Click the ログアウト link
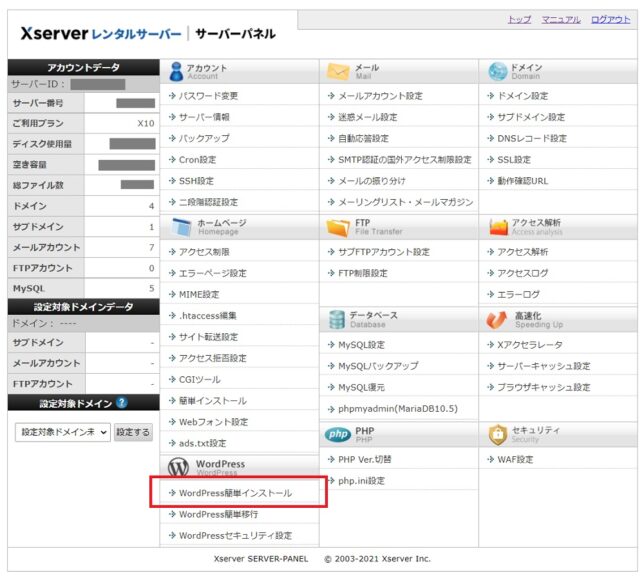Screen dimensions: 644x580 [610, 19]
